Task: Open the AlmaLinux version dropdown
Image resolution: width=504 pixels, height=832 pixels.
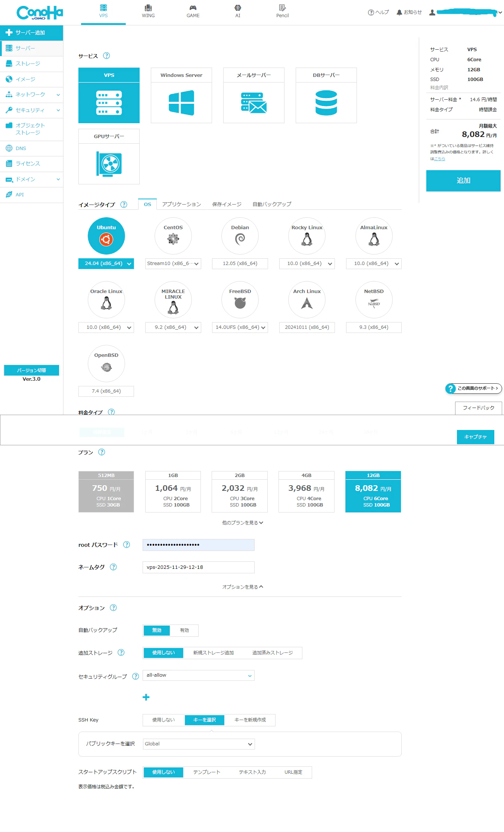Action: [x=374, y=264]
